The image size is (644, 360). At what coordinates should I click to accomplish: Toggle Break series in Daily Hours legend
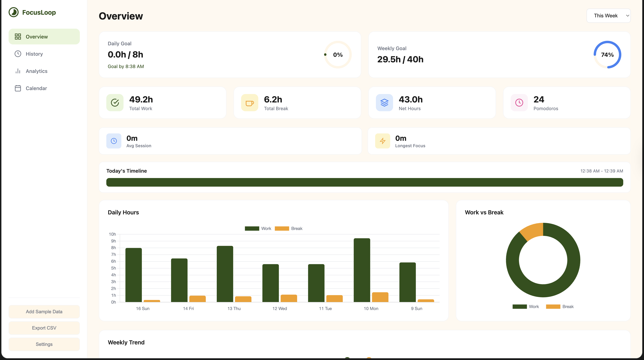pos(288,228)
